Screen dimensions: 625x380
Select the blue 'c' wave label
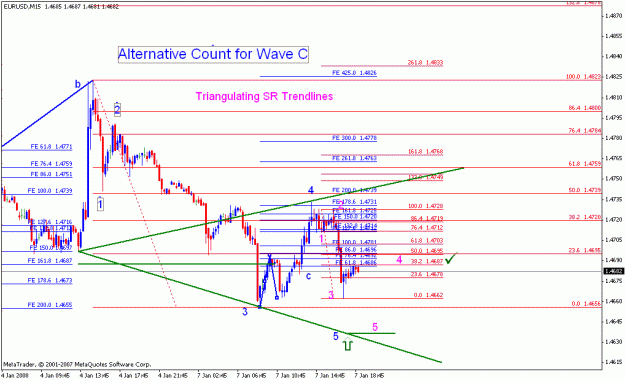[x=309, y=276]
